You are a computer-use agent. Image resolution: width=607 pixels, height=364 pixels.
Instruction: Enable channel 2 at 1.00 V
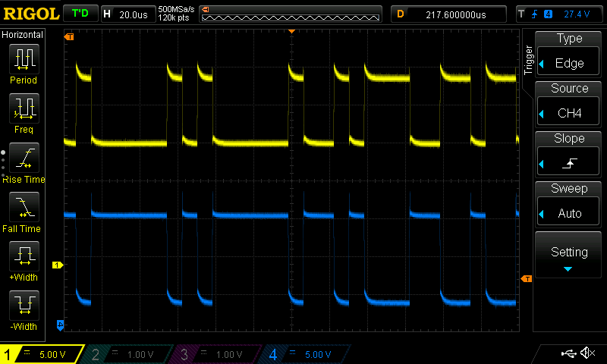[129, 354]
